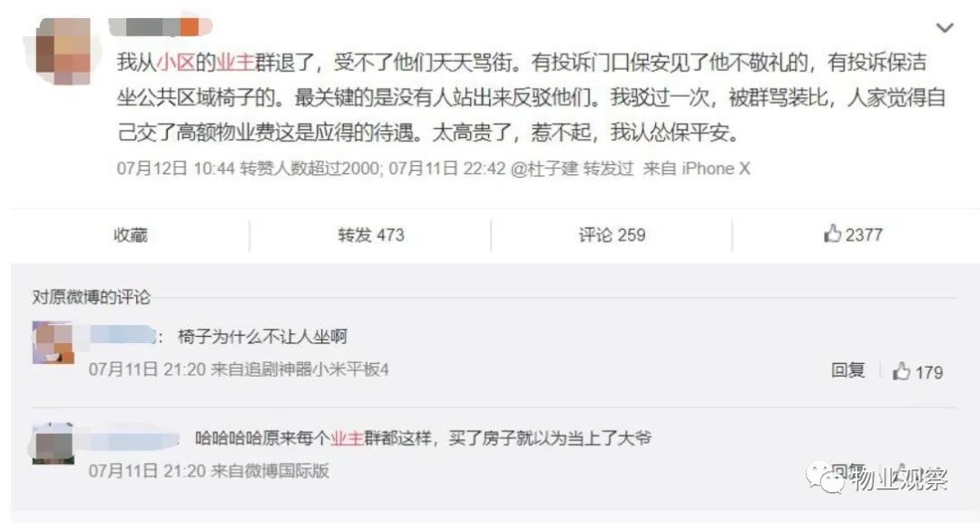Open first commenter's profile picture
Screen dimensions: 980x523
pyautogui.click(x=54, y=343)
